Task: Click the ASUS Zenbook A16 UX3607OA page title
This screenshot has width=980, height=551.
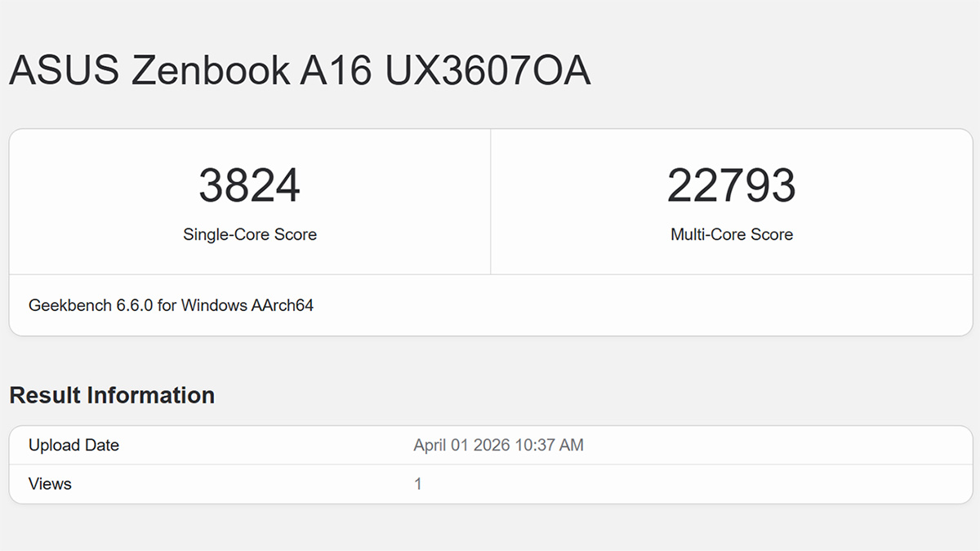Action: (x=300, y=71)
